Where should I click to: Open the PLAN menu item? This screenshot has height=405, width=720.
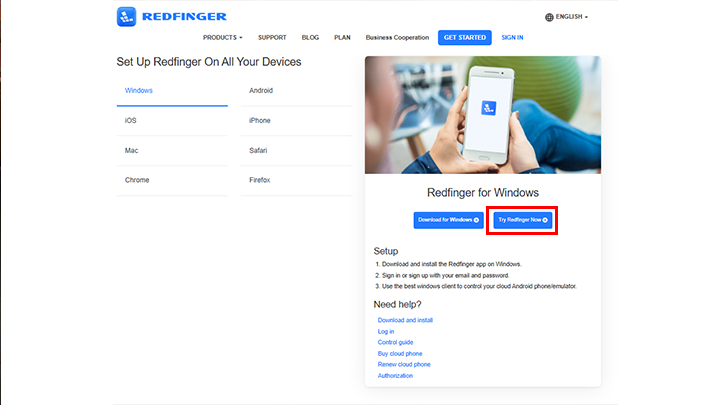coord(342,38)
